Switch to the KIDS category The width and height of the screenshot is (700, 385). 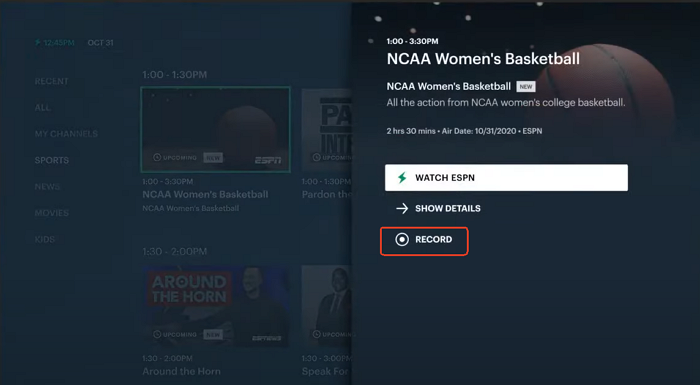tap(45, 239)
